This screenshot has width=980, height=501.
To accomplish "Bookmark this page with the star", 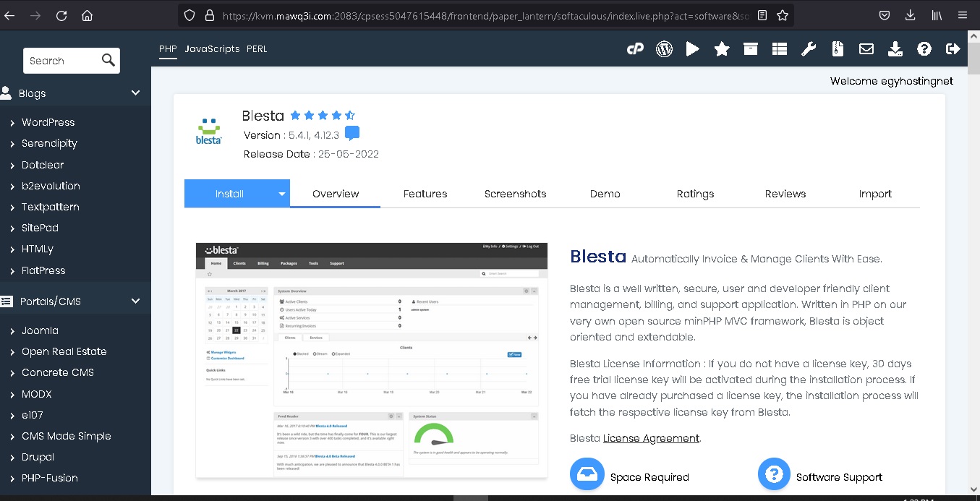I will pyautogui.click(x=782, y=15).
